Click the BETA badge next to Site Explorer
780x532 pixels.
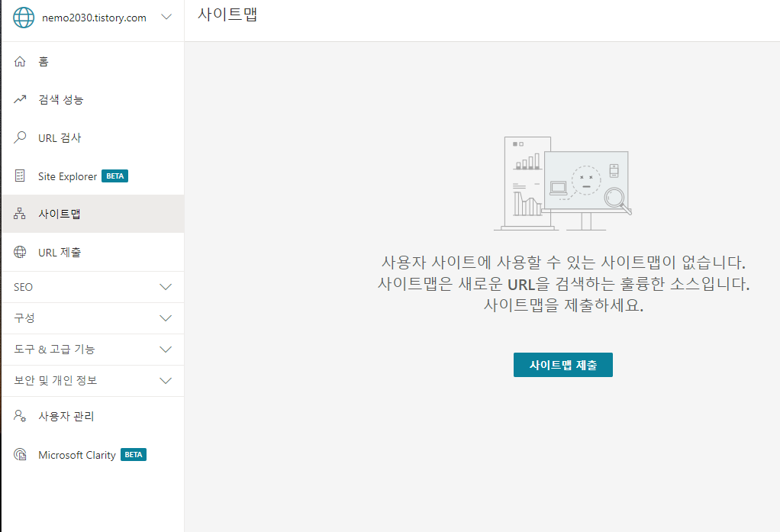click(115, 176)
